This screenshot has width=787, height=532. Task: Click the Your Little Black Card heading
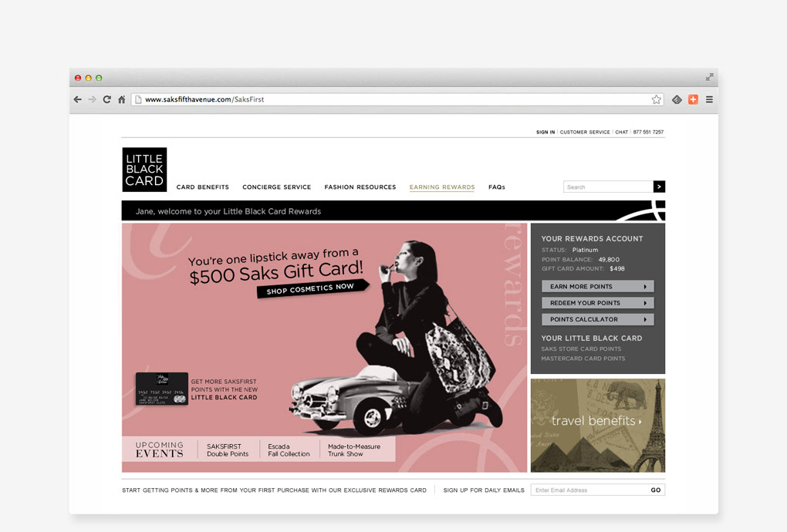591,338
